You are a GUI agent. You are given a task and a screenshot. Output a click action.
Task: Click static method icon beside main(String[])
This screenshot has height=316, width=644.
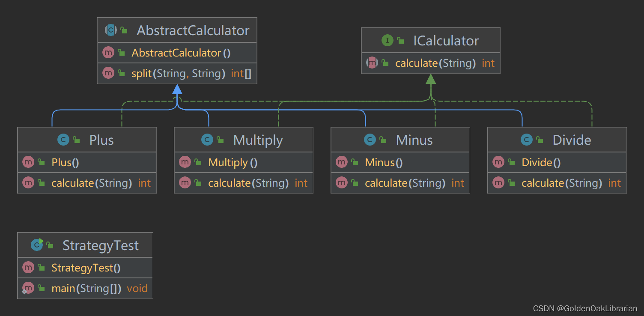[28, 288]
